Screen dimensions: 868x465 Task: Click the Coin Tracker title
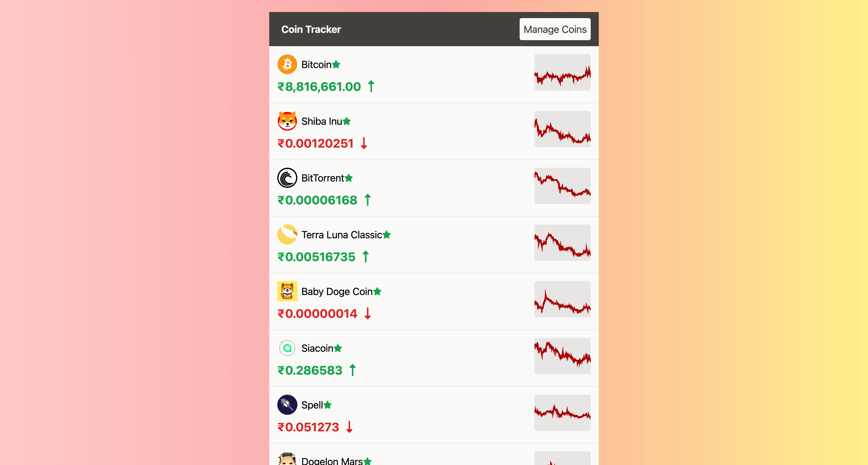pyautogui.click(x=311, y=29)
